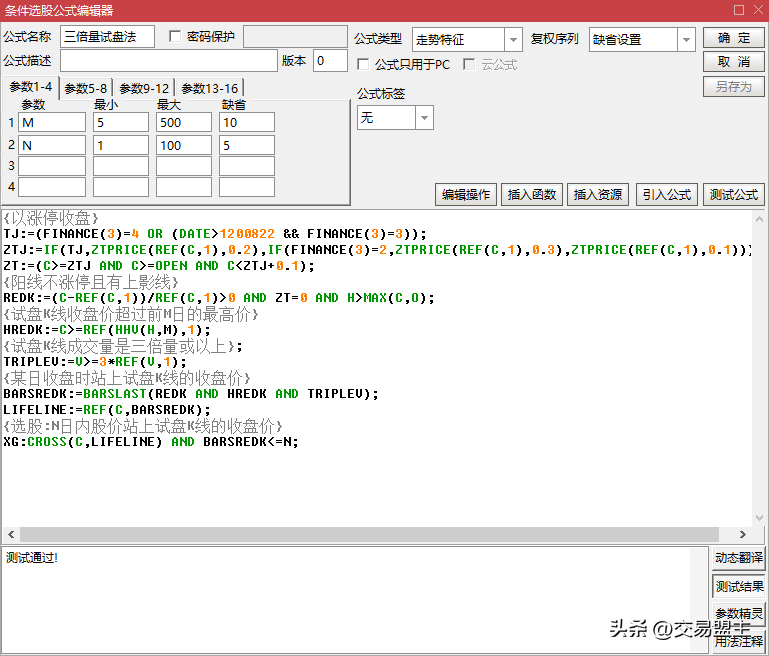The image size is (769, 656).
Task: Click the empty parameter 4 maximum field
Action: click(184, 187)
